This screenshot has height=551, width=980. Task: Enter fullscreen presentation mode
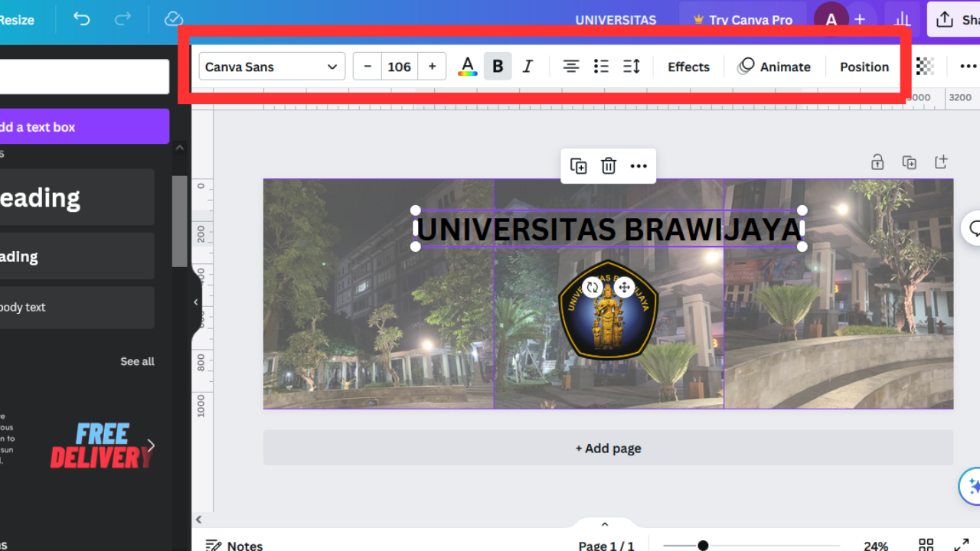coord(962,545)
